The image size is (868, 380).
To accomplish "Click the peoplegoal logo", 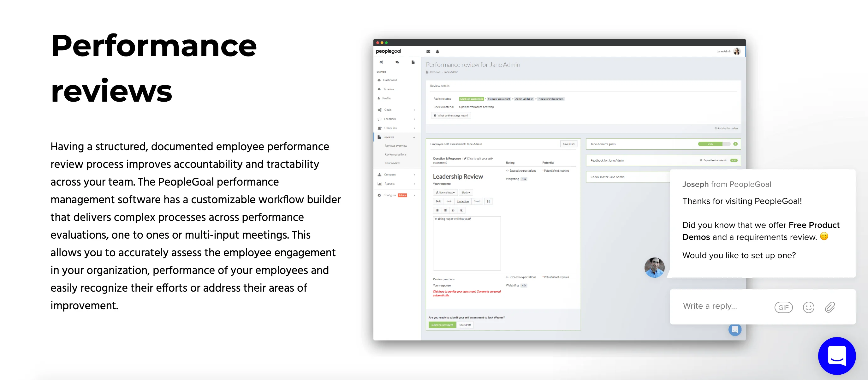I will pyautogui.click(x=389, y=51).
